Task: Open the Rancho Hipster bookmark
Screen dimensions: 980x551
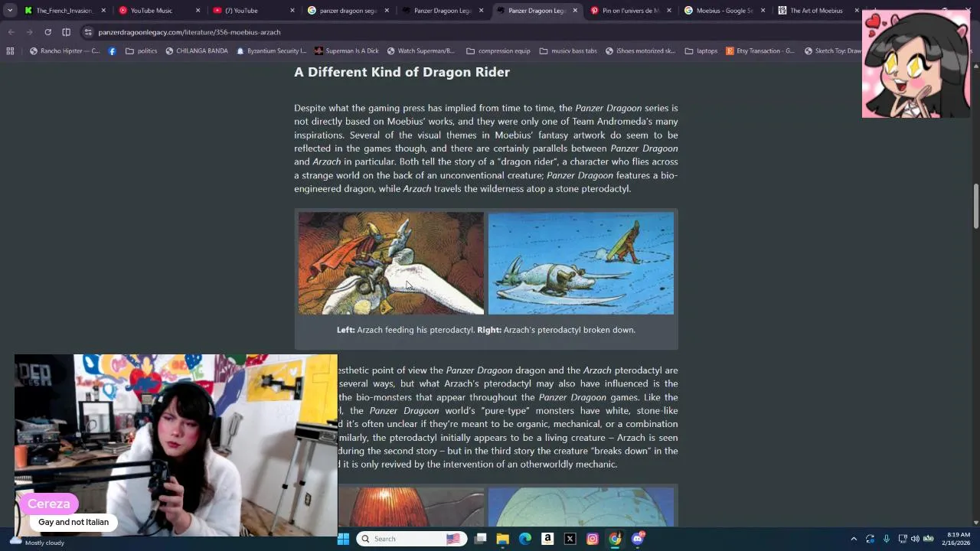Action: click(64, 51)
